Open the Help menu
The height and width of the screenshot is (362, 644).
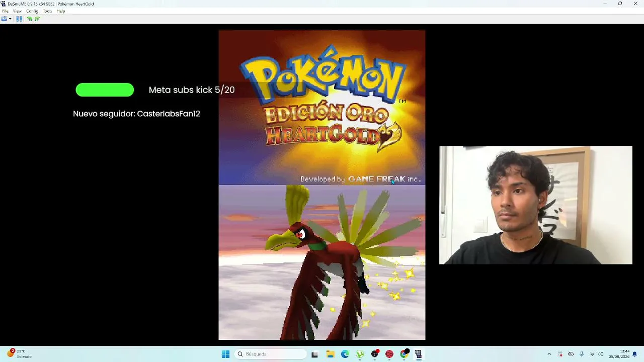click(x=61, y=11)
